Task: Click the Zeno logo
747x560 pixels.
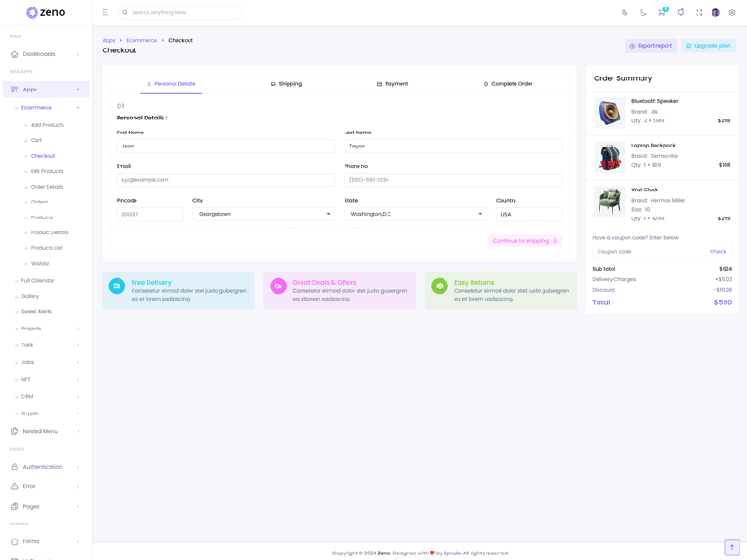Action: click(x=46, y=12)
